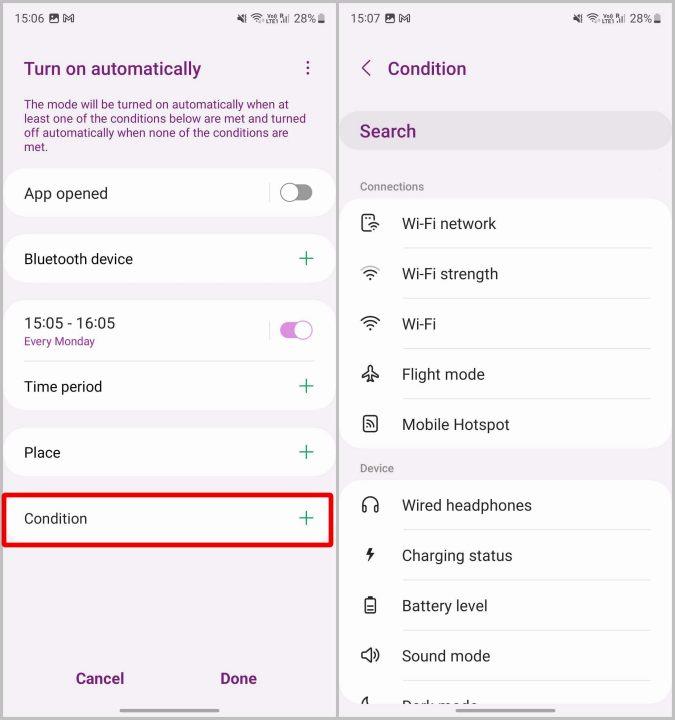675x720 pixels.
Task: Tap the Wi-Fi network icon
Action: 370,223
